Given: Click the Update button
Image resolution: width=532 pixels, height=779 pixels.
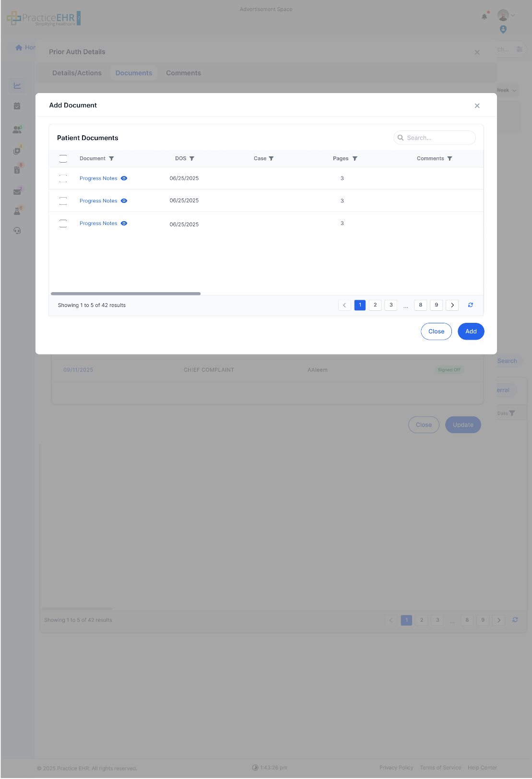Looking at the screenshot, I should (x=463, y=425).
